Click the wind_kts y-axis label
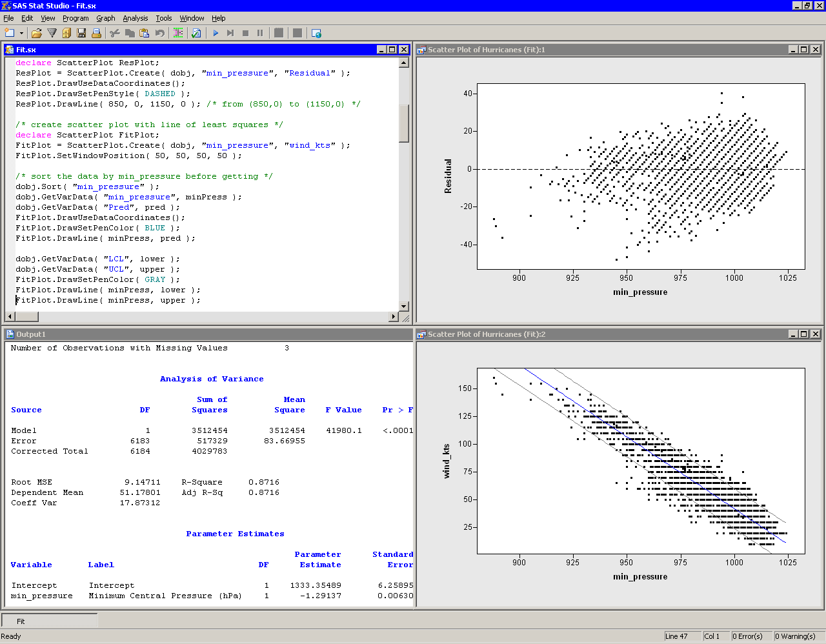The width and height of the screenshot is (826, 644). coord(447,461)
